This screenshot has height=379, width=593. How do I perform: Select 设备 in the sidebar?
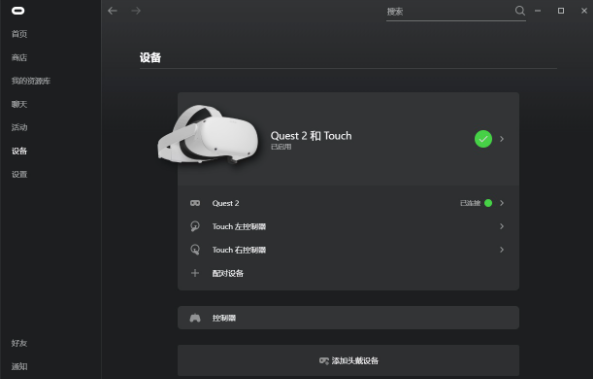[19, 151]
